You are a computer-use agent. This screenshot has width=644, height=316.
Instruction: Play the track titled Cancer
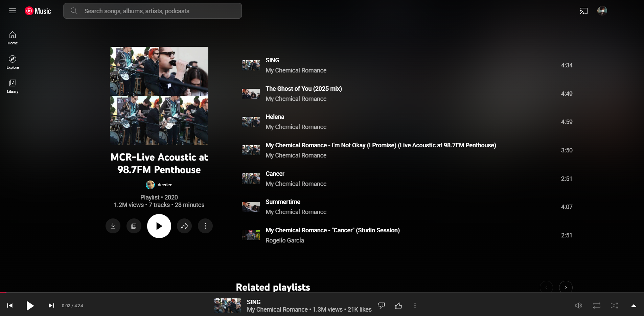coord(275,174)
